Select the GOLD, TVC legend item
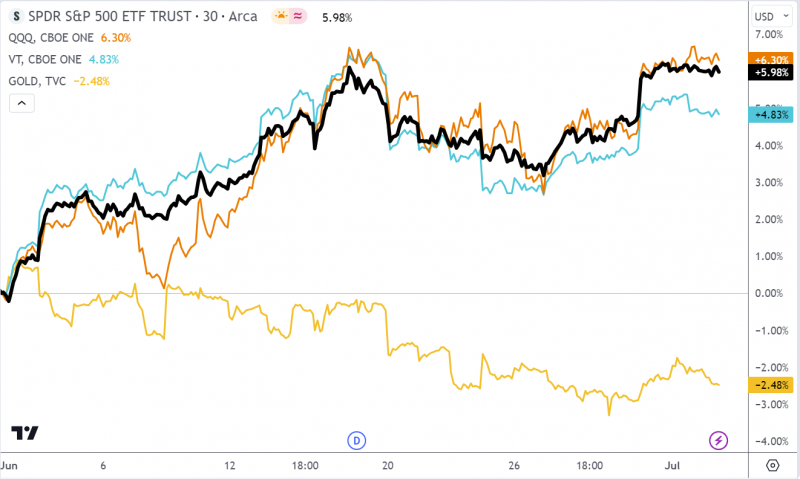800x479 pixels. point(37,81)
